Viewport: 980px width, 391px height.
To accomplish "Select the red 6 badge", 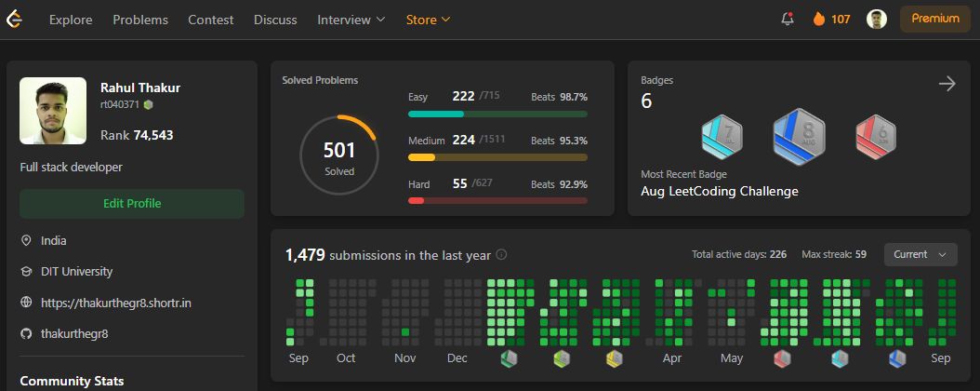I will pyautogui.click(x=876, y=136).
